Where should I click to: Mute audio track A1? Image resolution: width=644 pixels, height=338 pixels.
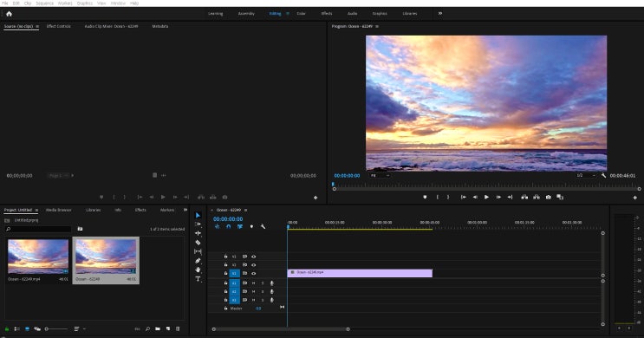coord(253,283)
